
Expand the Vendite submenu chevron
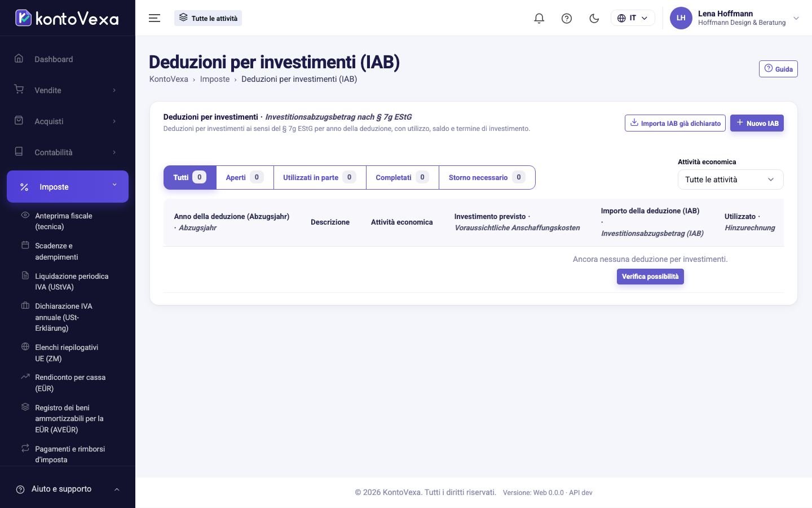[114, 90]
